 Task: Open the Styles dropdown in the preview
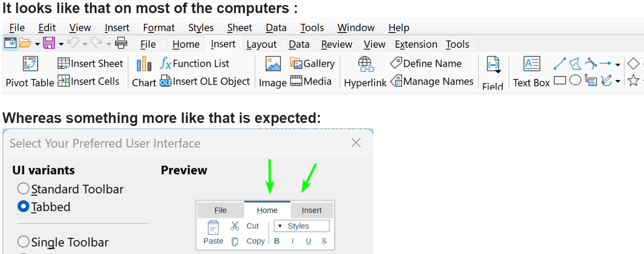[x=301, y=226]
